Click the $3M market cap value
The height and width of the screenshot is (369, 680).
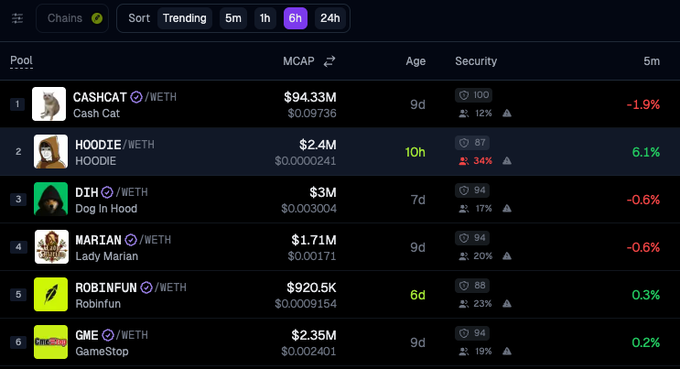pyautogui.click(x=323, y=193)
